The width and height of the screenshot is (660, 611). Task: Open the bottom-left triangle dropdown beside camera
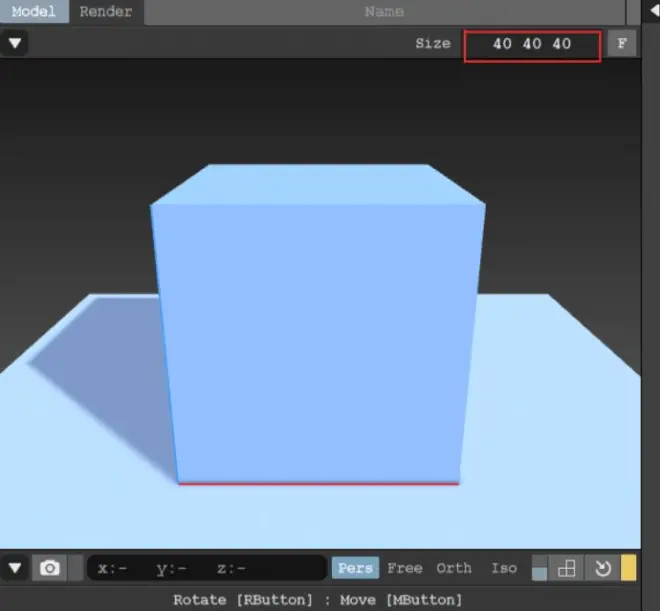pos(15,568)
